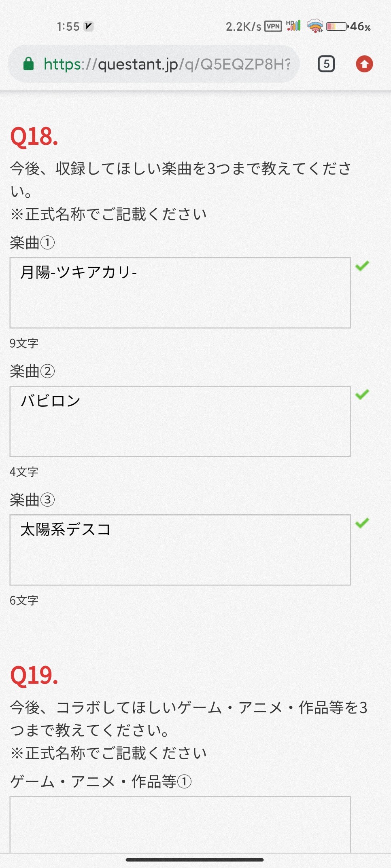Tap the battery level icon
Viewport: 391px width, 868px height.
(x=337, y=27)
